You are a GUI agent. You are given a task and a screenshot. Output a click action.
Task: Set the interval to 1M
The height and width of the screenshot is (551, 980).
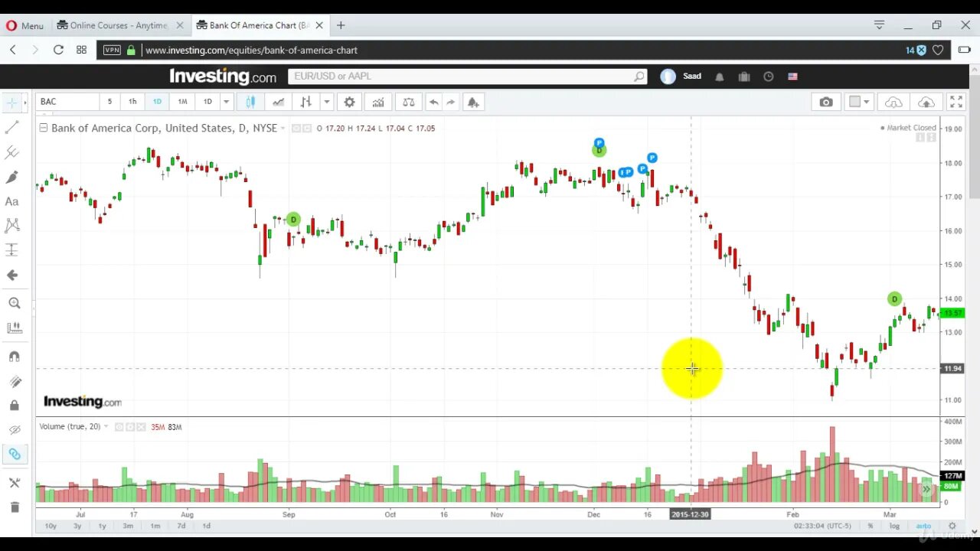(182, 102)
